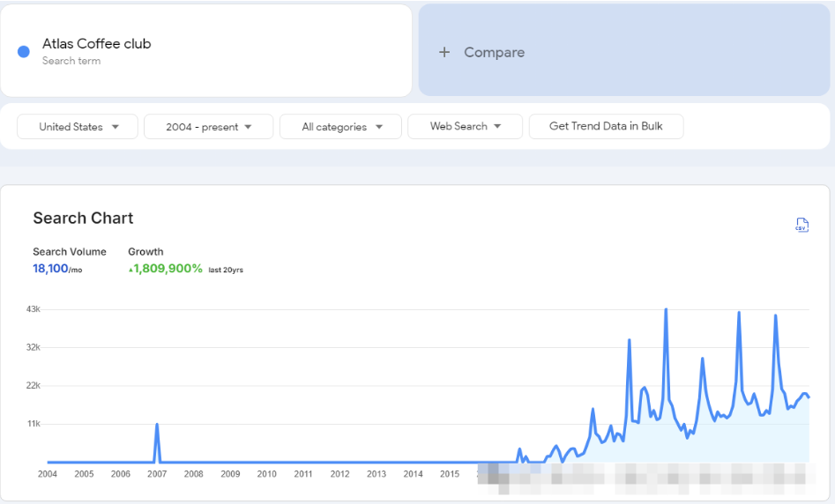Open the United States country dropdown

pyautogui.click(x=78, y=127)
